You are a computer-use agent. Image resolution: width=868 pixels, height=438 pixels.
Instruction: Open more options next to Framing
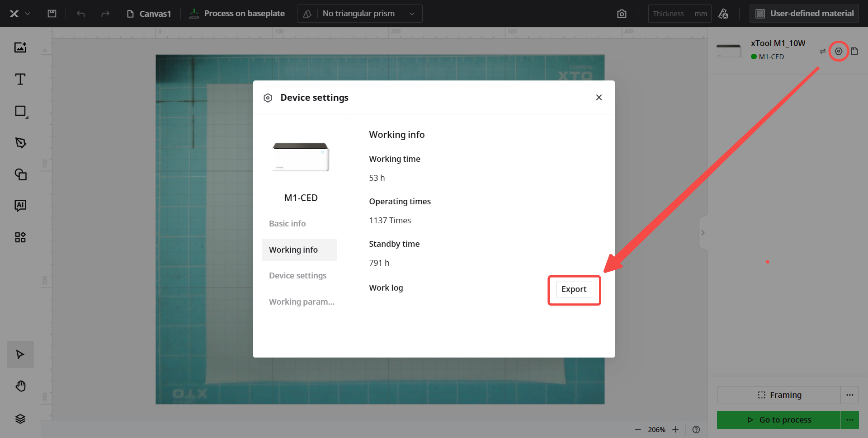pyautogui.click(x=850, y=395)
